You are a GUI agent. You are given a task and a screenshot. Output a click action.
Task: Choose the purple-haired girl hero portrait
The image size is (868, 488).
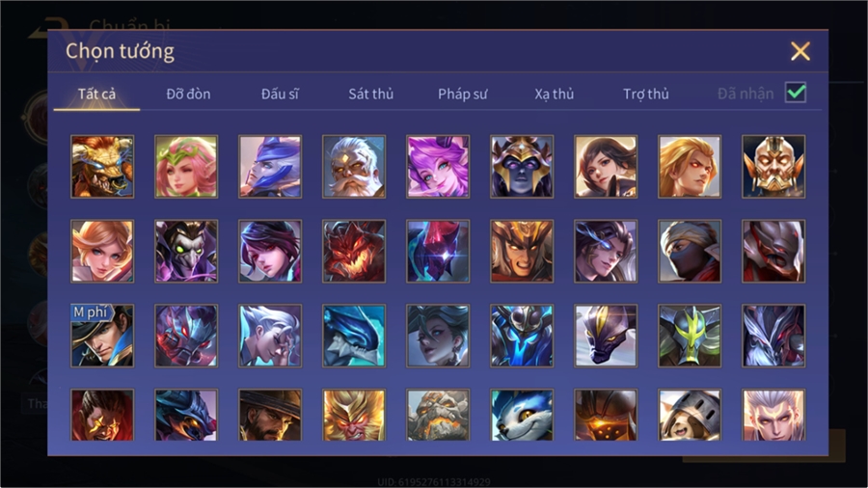point(438,167)
